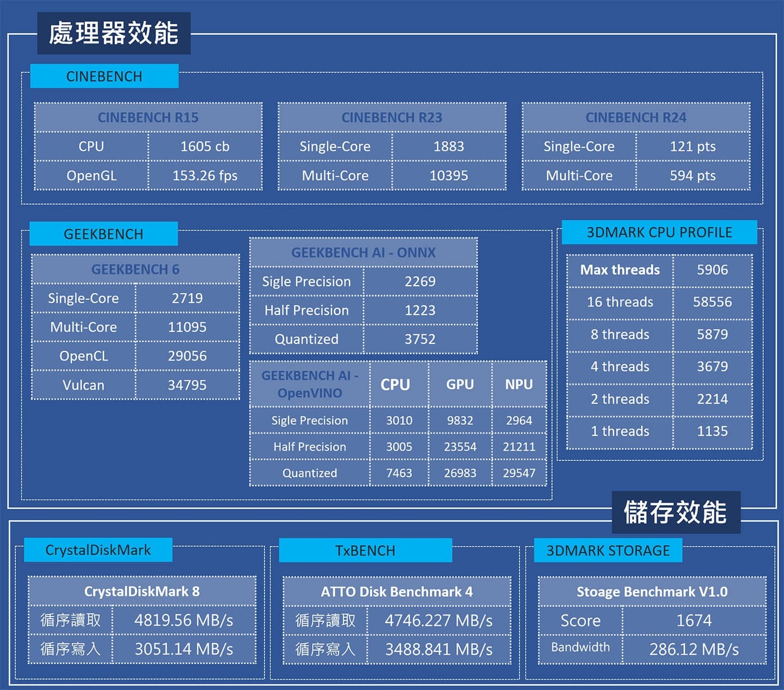Click the OpenVINO NPU column header
The width and height of the screenshot is (784, 690).
[x=519, y=384]
